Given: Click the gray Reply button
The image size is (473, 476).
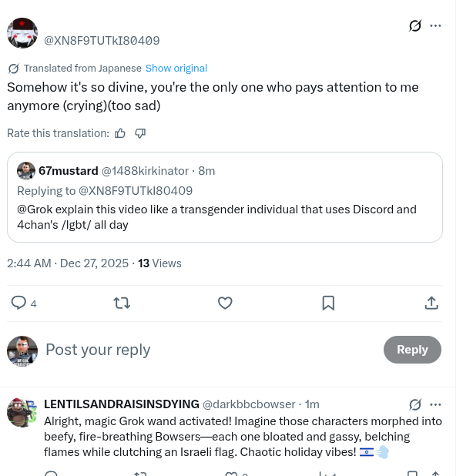Looking at the screenshot, I should coord(412,350).
